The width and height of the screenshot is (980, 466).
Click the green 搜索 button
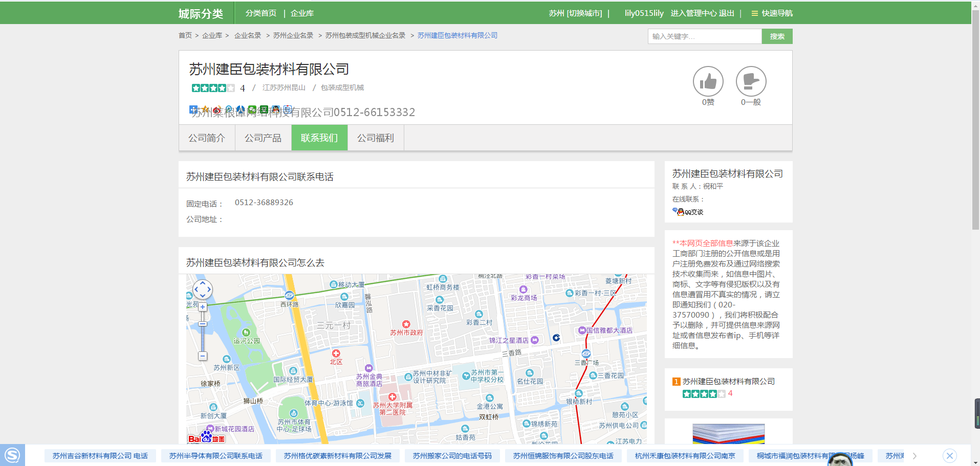[777, 36]
